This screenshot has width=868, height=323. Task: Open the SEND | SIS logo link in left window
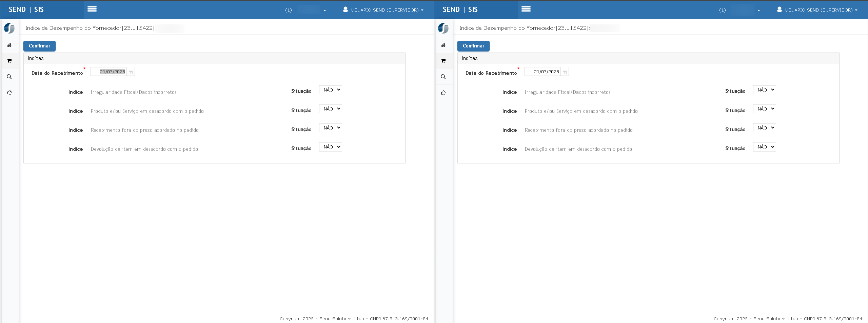(x=26, y=9)
